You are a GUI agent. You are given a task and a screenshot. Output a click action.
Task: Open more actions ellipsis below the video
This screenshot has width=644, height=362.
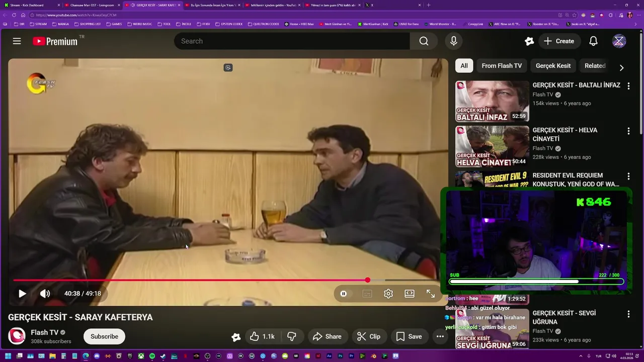pos(440,336)
